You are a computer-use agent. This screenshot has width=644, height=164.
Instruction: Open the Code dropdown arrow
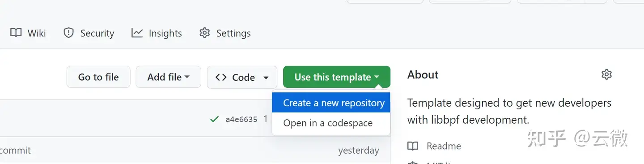pos(266,78)
